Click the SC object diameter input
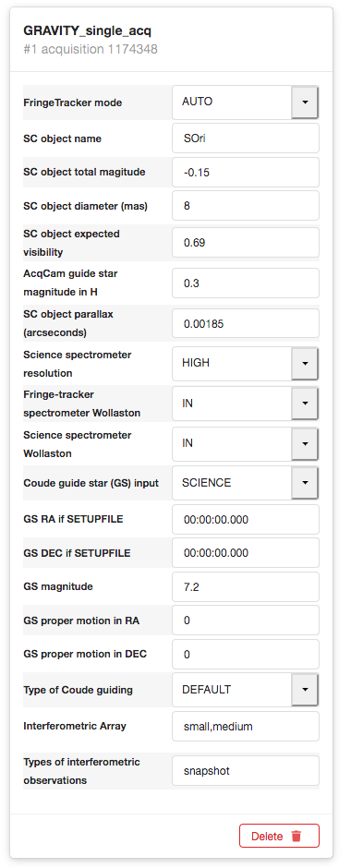 pos(246,205)
